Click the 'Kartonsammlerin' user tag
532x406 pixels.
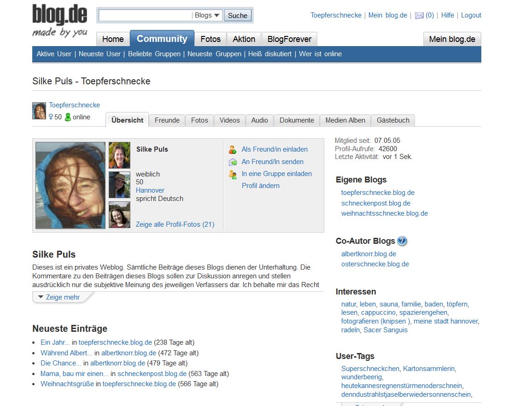[429, 369]
